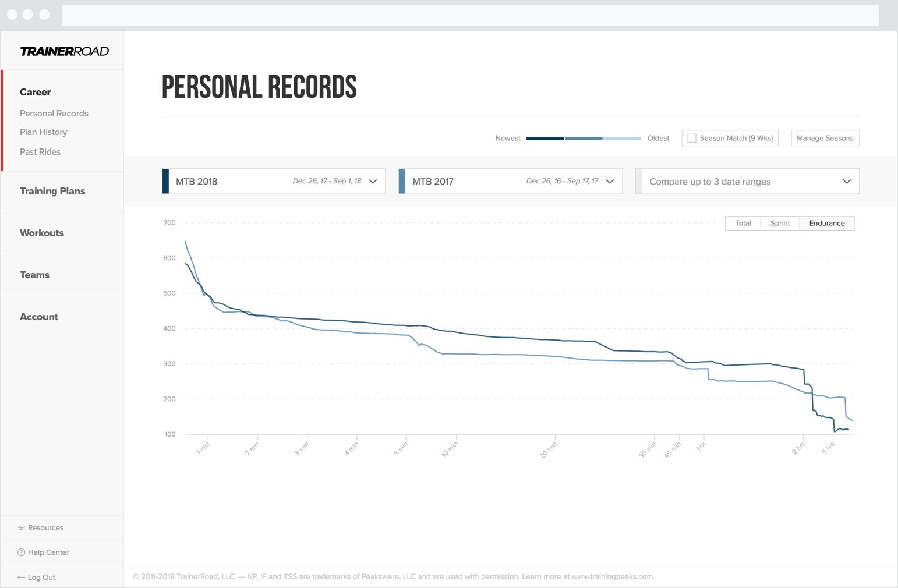The height and width of the screenshot is (588, 898).
Task: Click the 700 y-axis value
Action: [x=169, y=223]
